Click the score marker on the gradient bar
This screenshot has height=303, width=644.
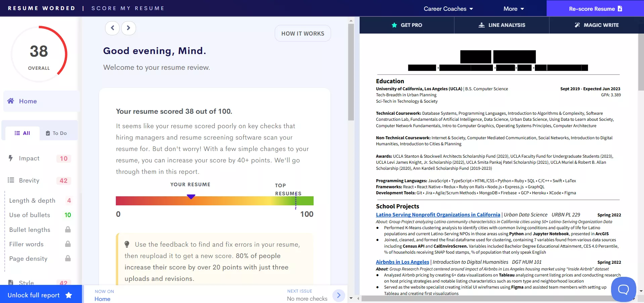191,197
